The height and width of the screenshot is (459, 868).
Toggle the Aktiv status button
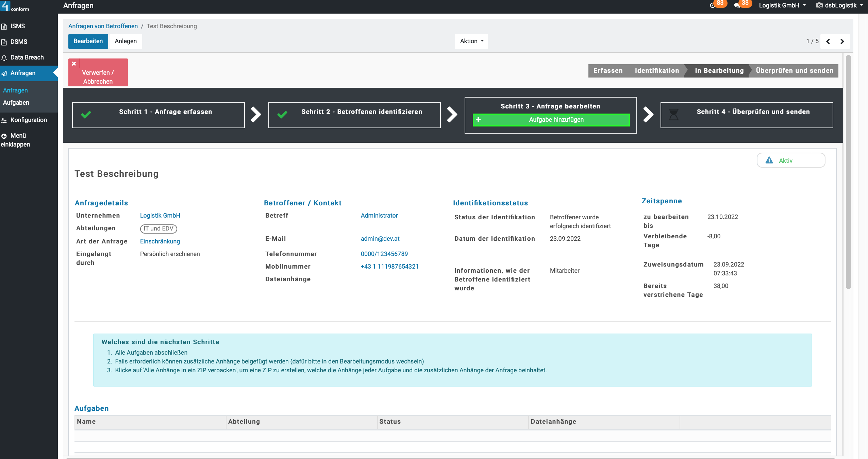point(791,160)
